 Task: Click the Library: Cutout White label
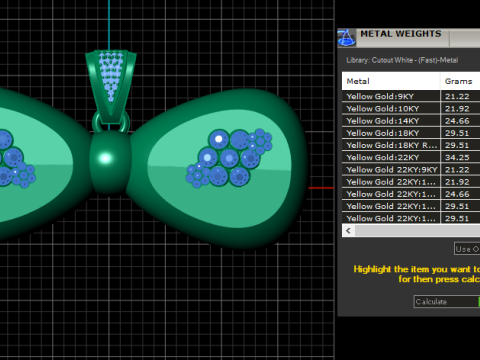402,60
